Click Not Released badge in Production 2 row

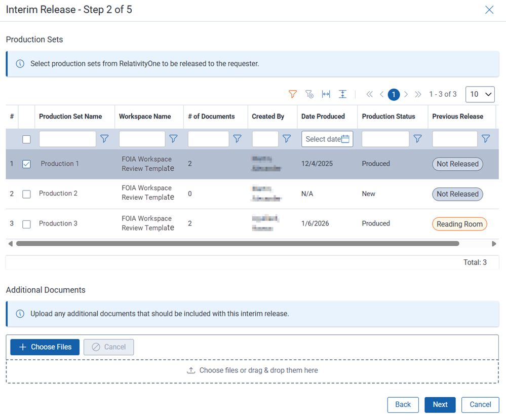pyautogui.click(x=457, y=194)
